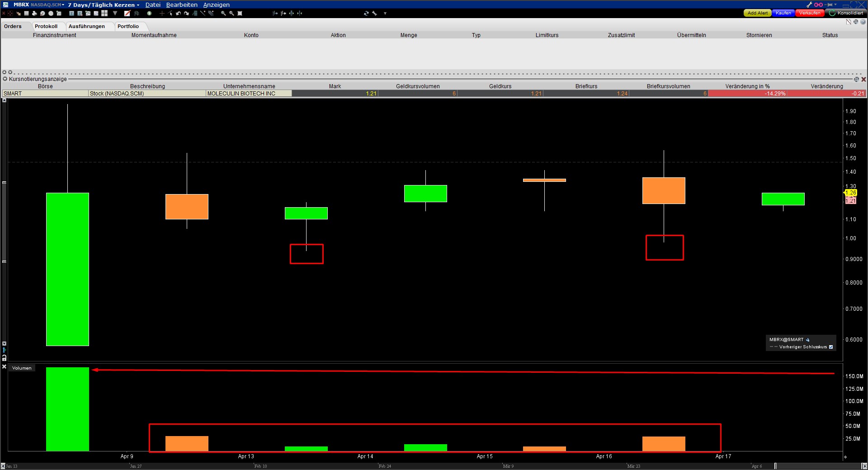This screenshot has height=470, width=868.
Task: Open the 7 Days/Täglich Kerzen timeframe dropdown
Action: click(x=103, y=5)
